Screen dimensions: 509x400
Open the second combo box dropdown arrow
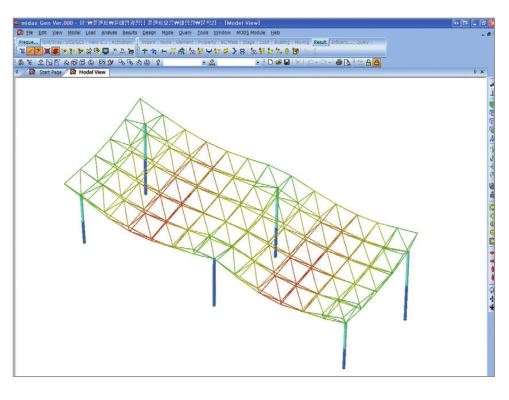coord(258,63)
